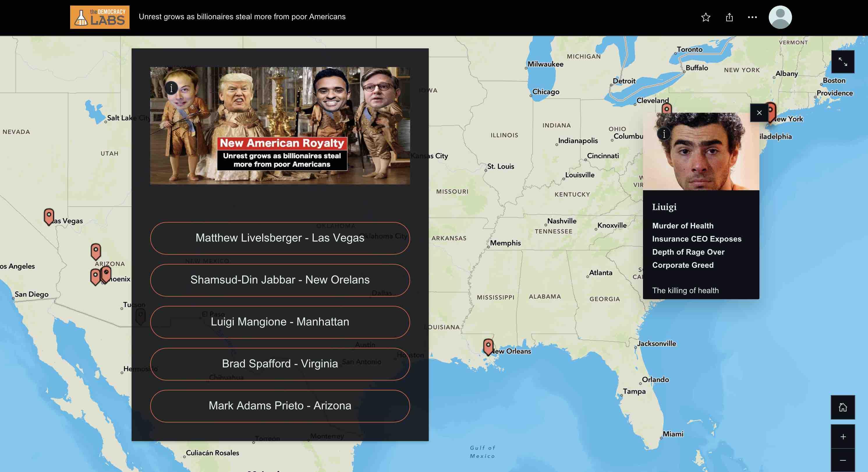
Task: Click the Knoxville city label
Action: pyautogui.click(x=612, y=226)
